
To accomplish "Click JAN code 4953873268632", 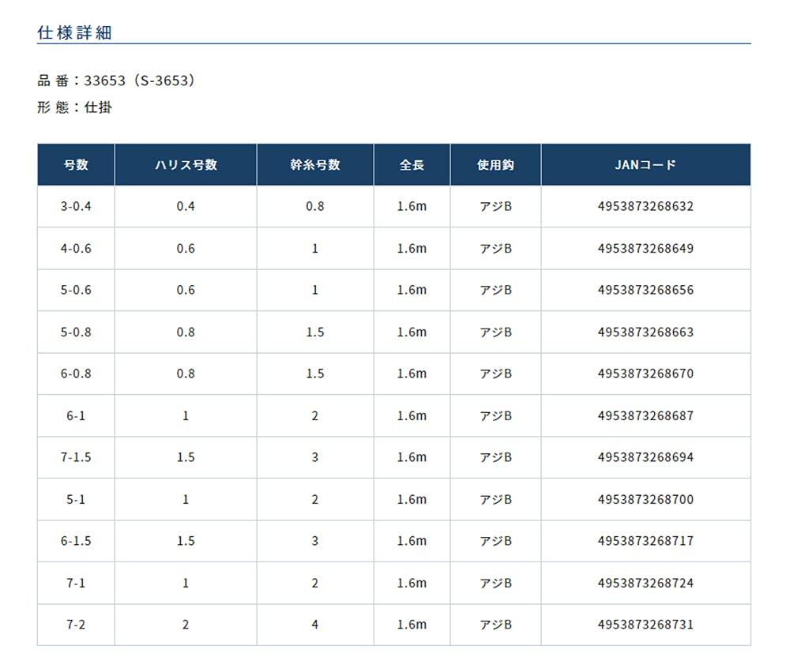I will (646, 207).
